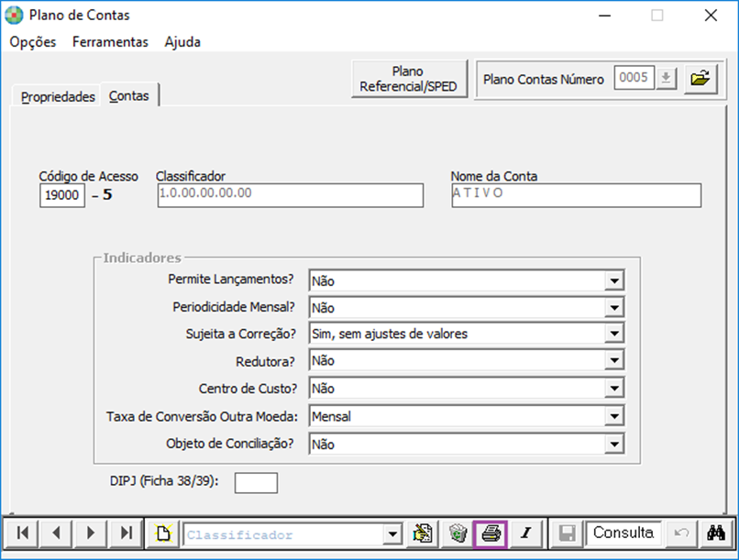Click the Objeto de Conciliação? label
This screenshot has width=739, height=560.
click(x=230, y=444)
